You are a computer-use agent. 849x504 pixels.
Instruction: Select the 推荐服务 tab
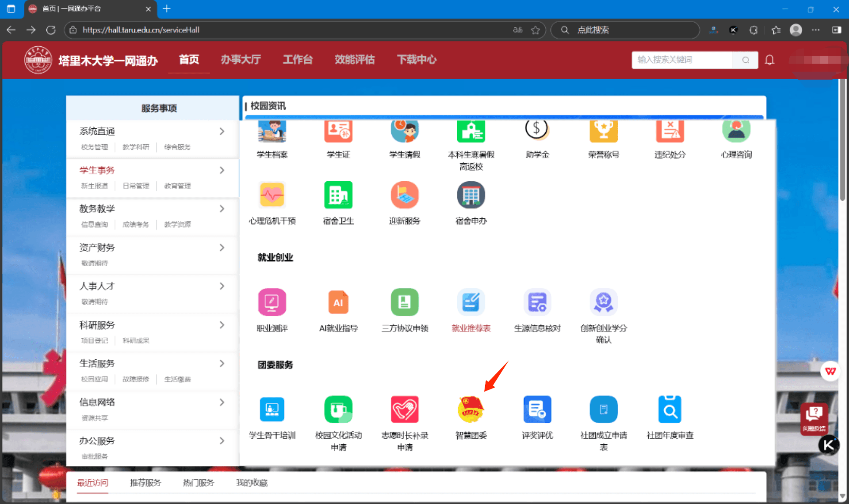click(145, 482)
